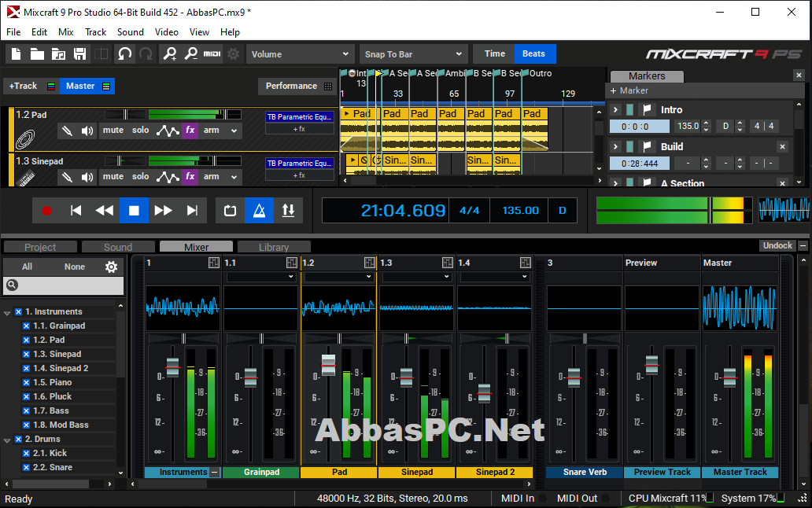Open the Snap To Bar dropdown
Viewport: 812px width, 508px height.
(413, 53)
